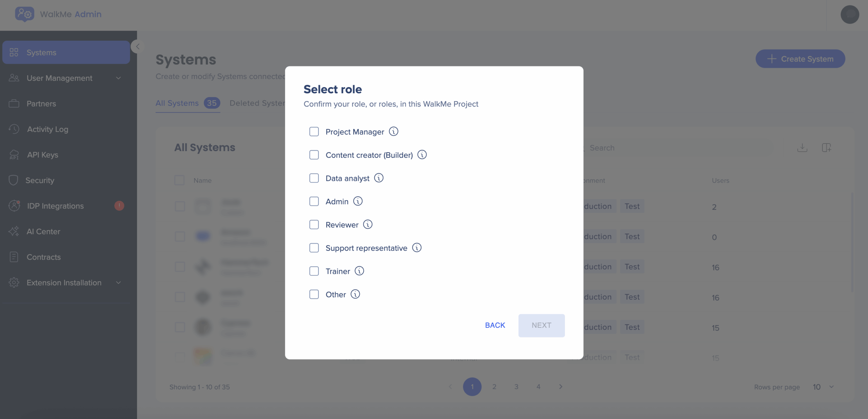Click the Create System button
Viewport: 868px width, 419px height.
pos(800,59)
